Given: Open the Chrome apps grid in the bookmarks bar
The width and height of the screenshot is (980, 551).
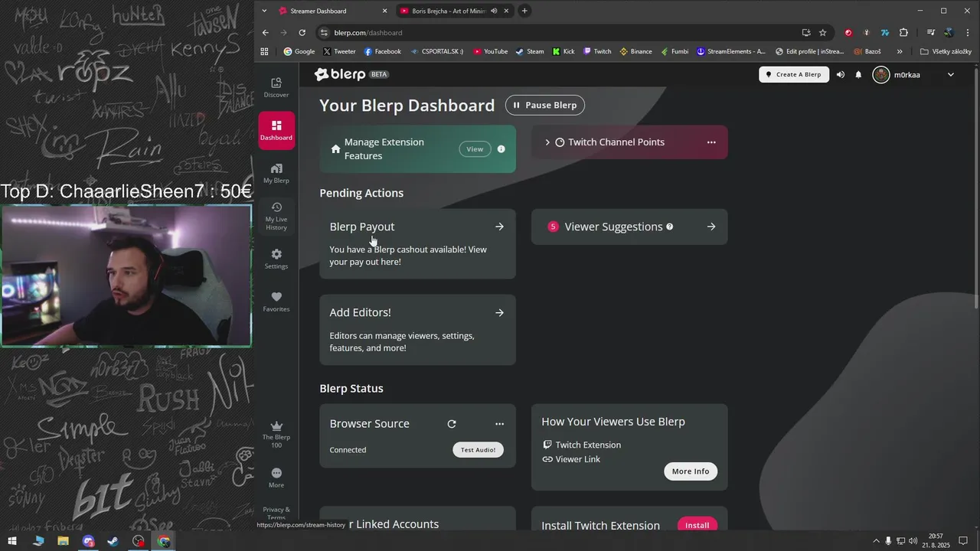Looking at the screenshot, I should point(265,51).
